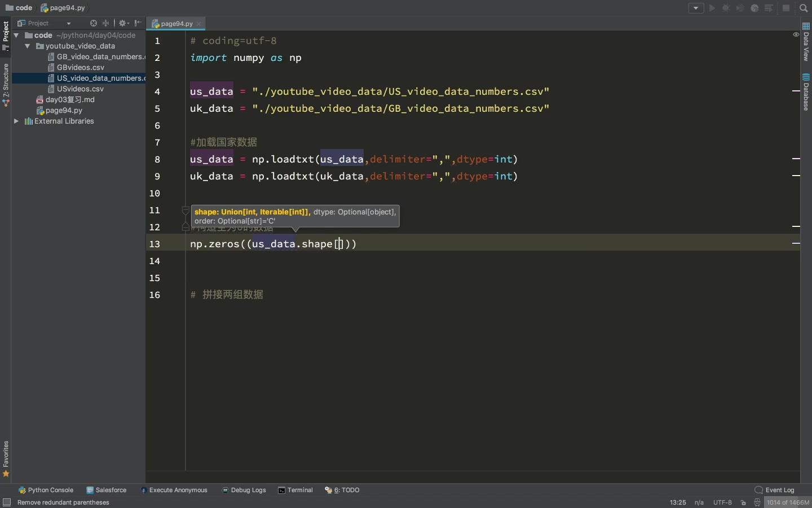Select US_video_data_numbers file in tree
The image size is (812, 508).
(96, 78)
